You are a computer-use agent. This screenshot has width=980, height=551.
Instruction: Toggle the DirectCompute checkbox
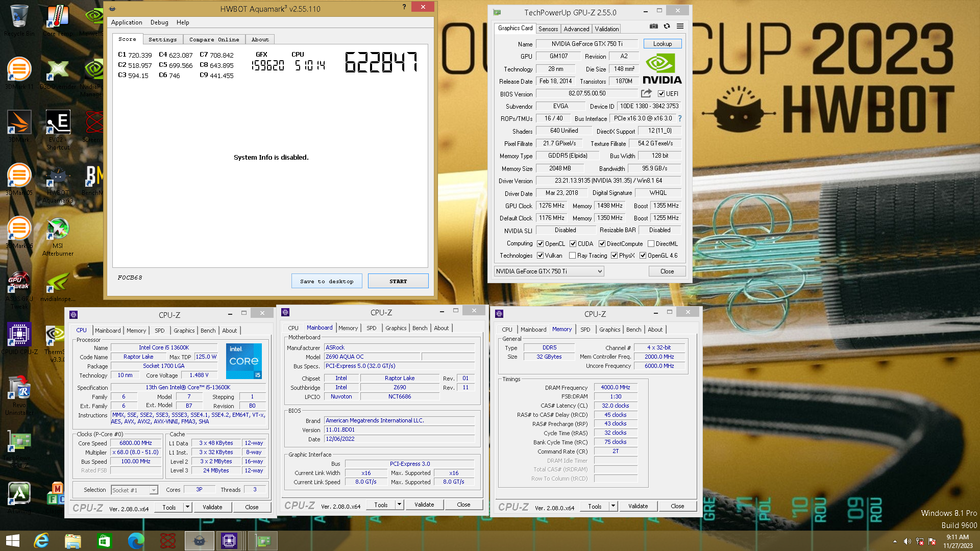tap(602, 244)
